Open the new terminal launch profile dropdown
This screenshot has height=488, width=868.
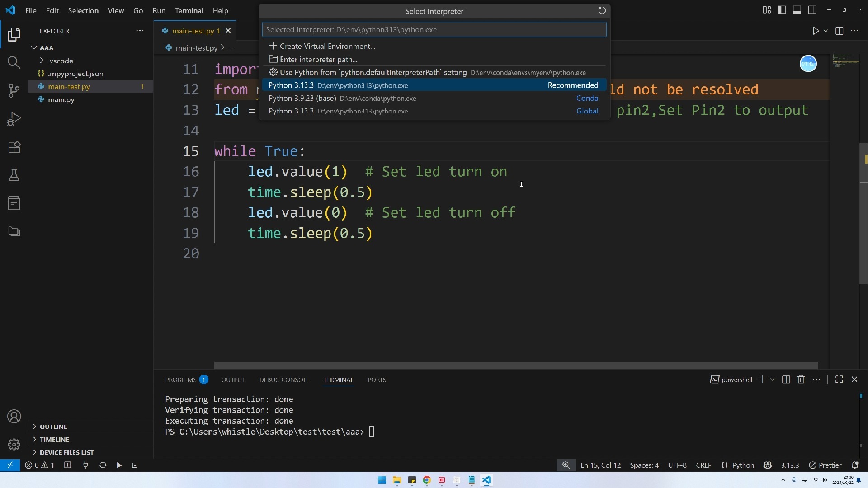click(x=772, y=380)
